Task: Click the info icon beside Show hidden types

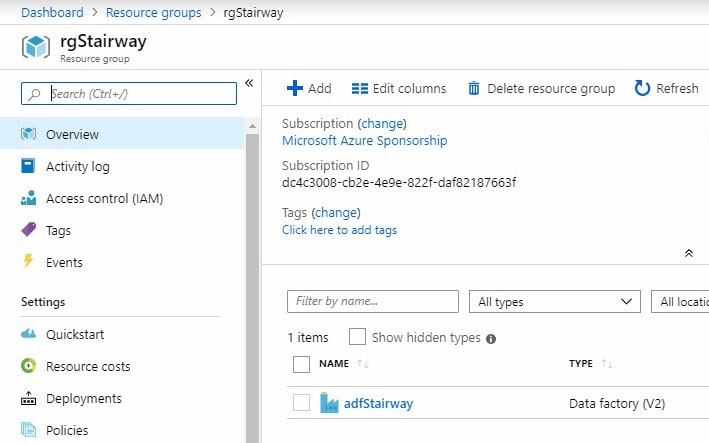Action: point(491,339)
